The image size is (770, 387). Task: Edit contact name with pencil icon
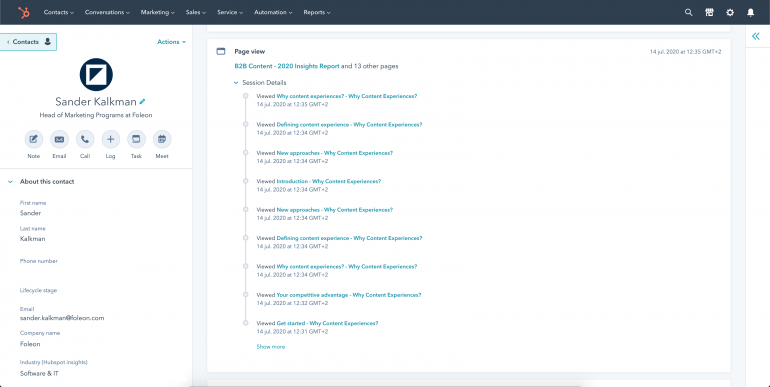click(x=142, y=102)
